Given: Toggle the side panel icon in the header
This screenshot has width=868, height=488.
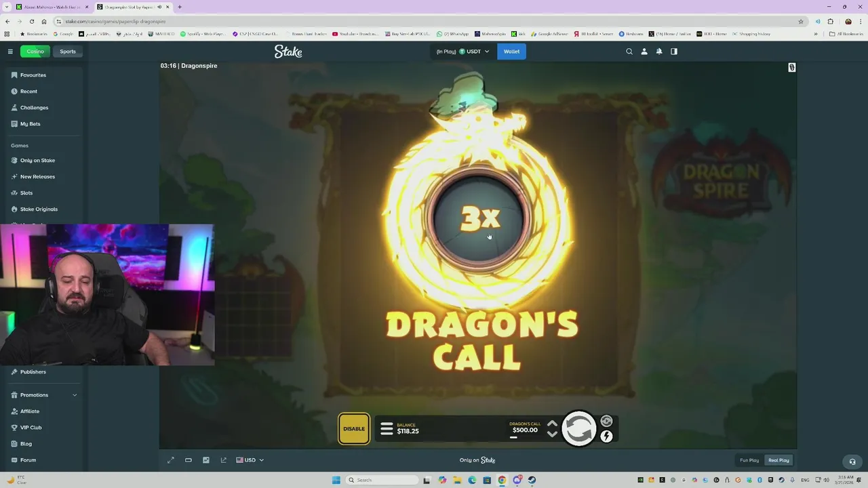Looking at the screenshot, I should point(674,52).
